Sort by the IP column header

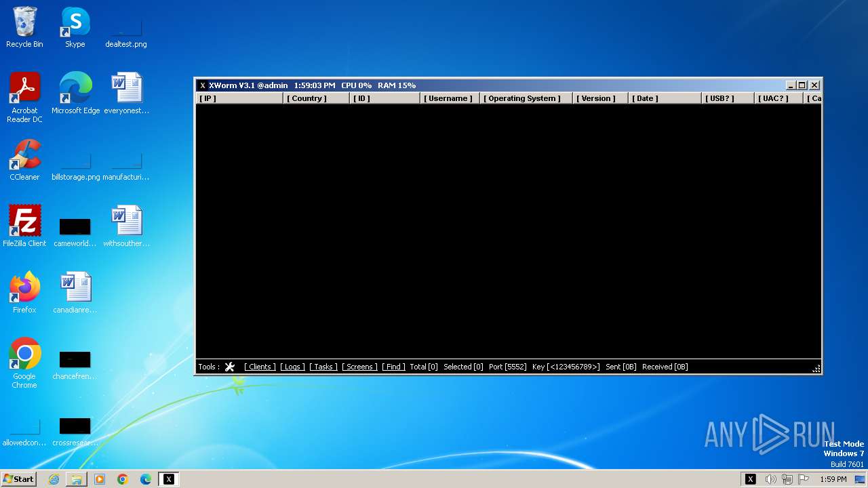coord(239,98)
